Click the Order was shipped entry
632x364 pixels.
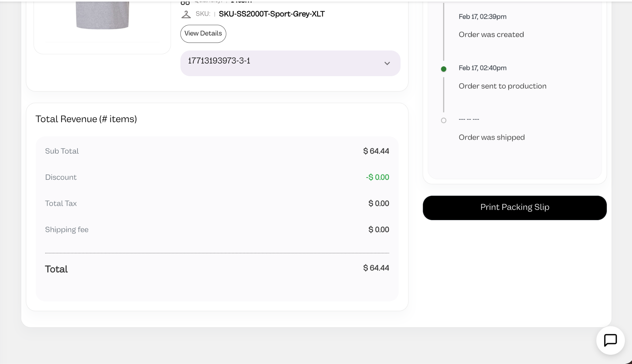(492, 138)
